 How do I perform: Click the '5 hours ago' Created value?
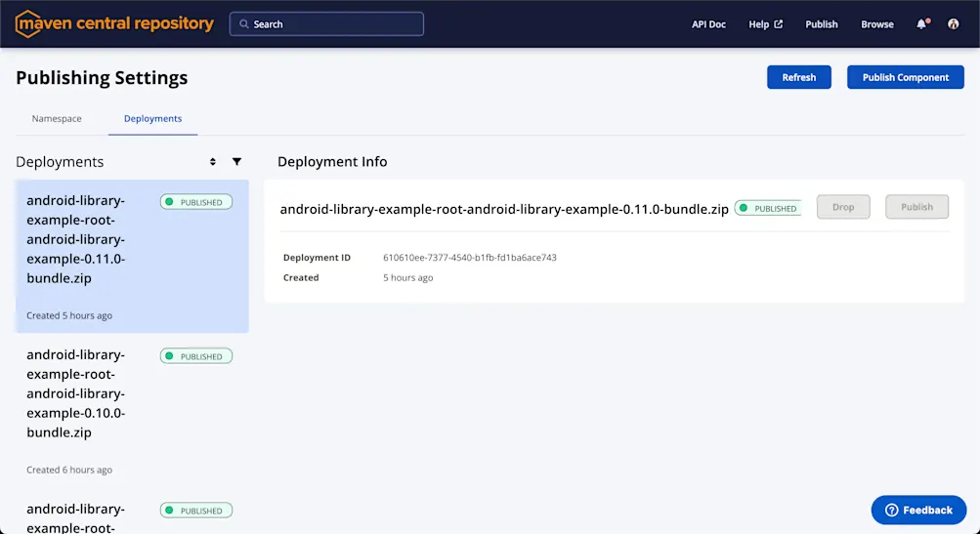point(408,278)
